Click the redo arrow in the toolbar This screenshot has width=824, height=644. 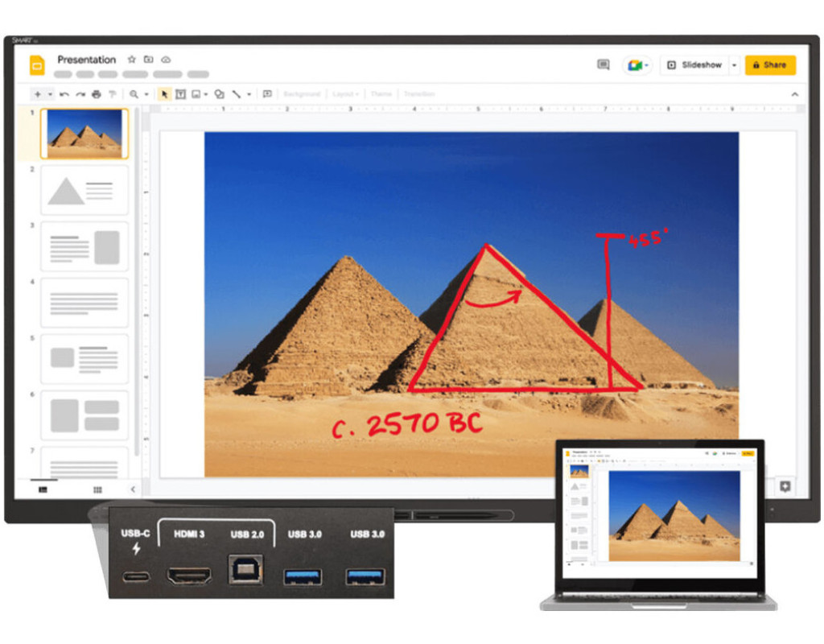(x=80, y=94)
